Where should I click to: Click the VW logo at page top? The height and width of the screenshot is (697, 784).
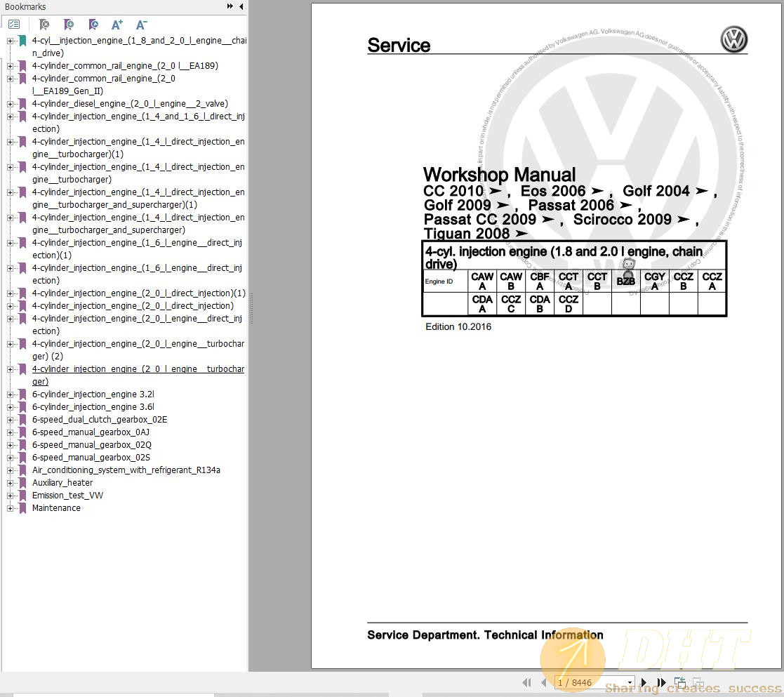[733, 39]
